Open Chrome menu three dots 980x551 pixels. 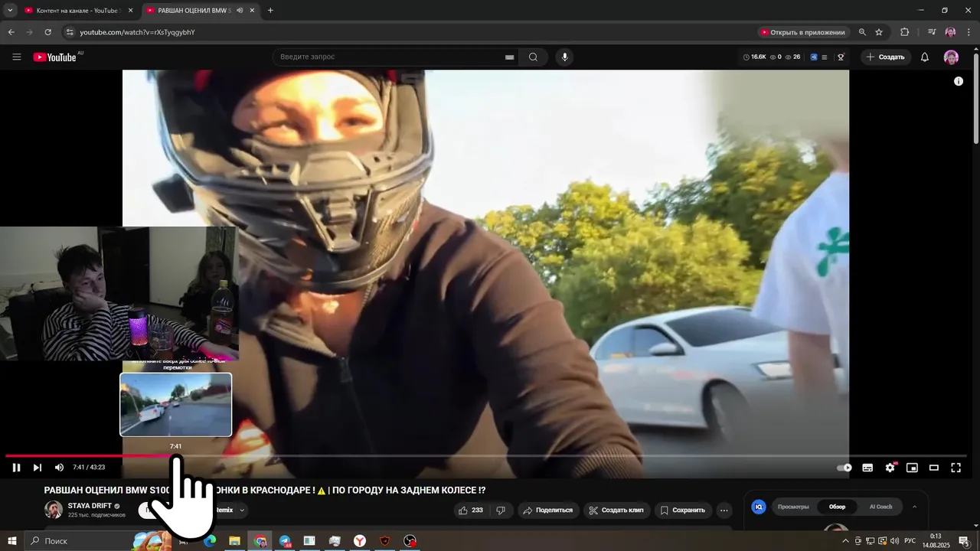(x=969, y=32)
